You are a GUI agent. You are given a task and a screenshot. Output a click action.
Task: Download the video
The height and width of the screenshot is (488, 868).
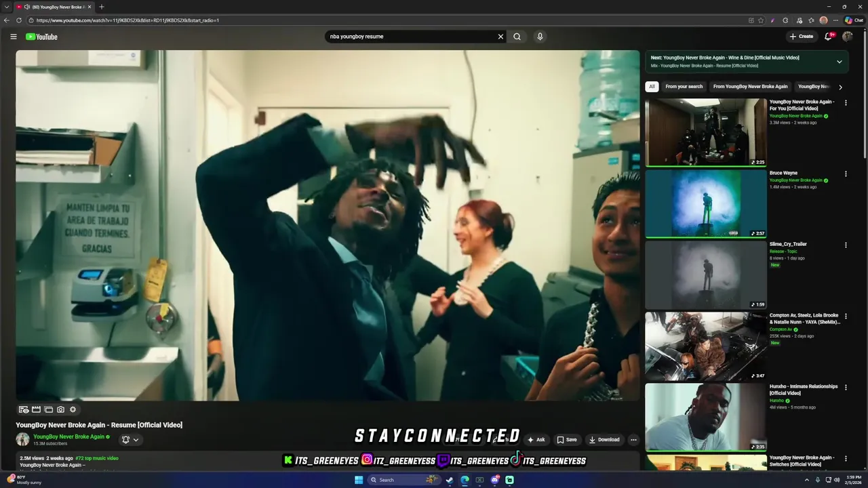coord(604,439)
